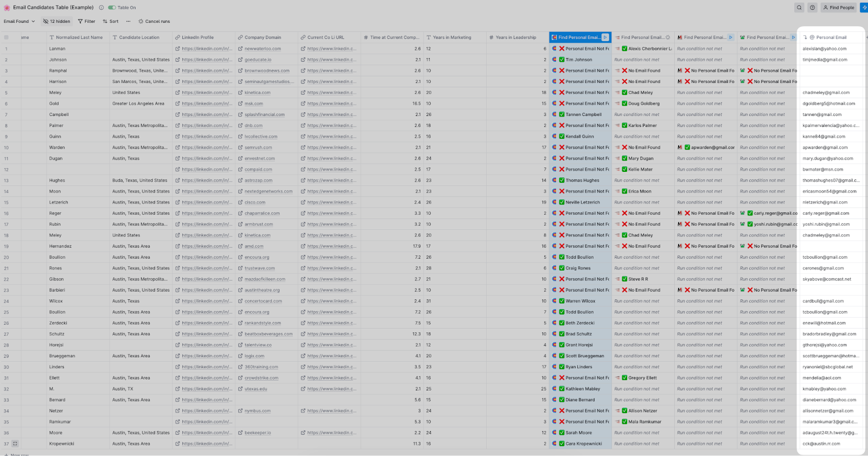The image size is (868, 456).
Task: Open the utexas.edu domain link
Action: click(x=256, y=389)
